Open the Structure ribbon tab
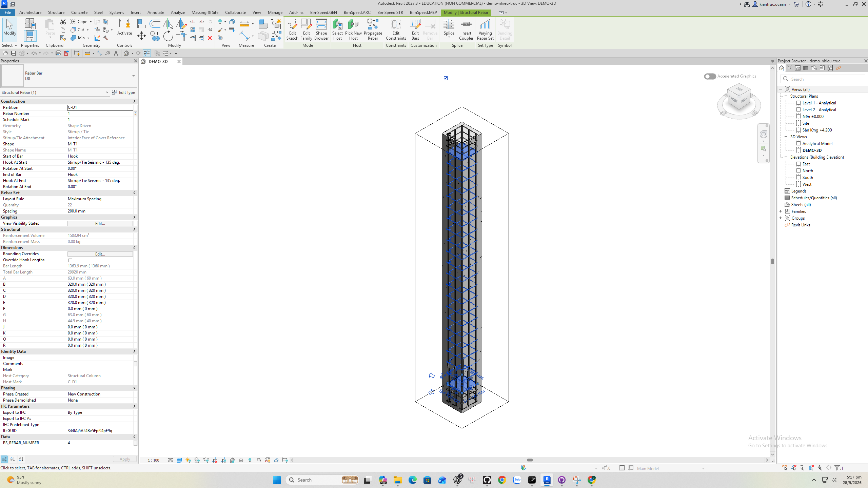Image resolution: width=868 pixels, height=488 pixels. pos(56,13)
